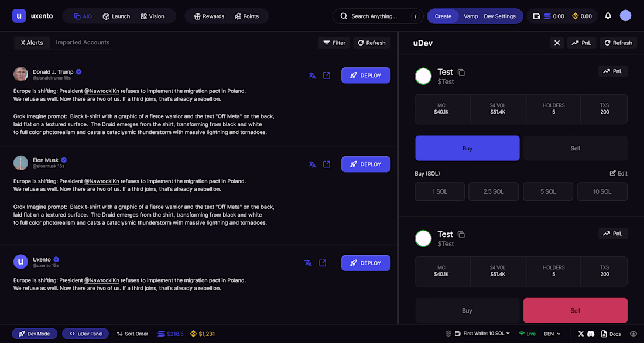Viewport: 644px width, 343px height.
Task: Switch to the Imported Accounts tab
Action: pyautogui.click(x=83, y=43)
